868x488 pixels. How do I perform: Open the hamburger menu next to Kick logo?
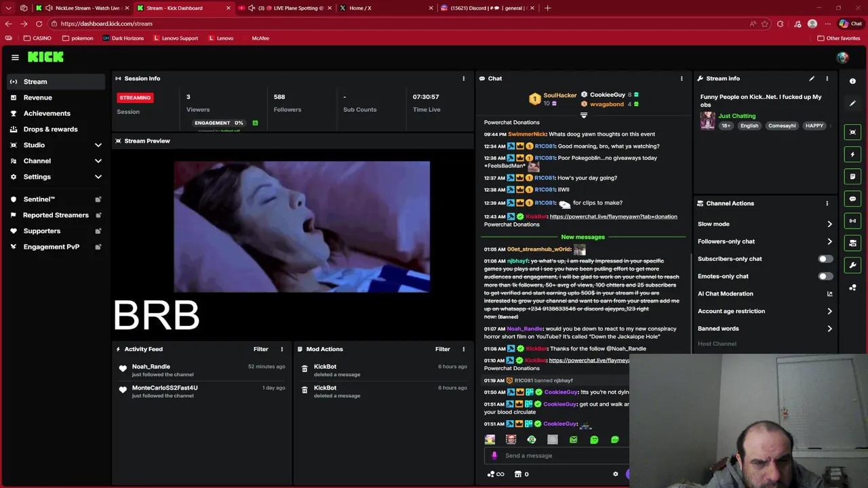[15, 58]
